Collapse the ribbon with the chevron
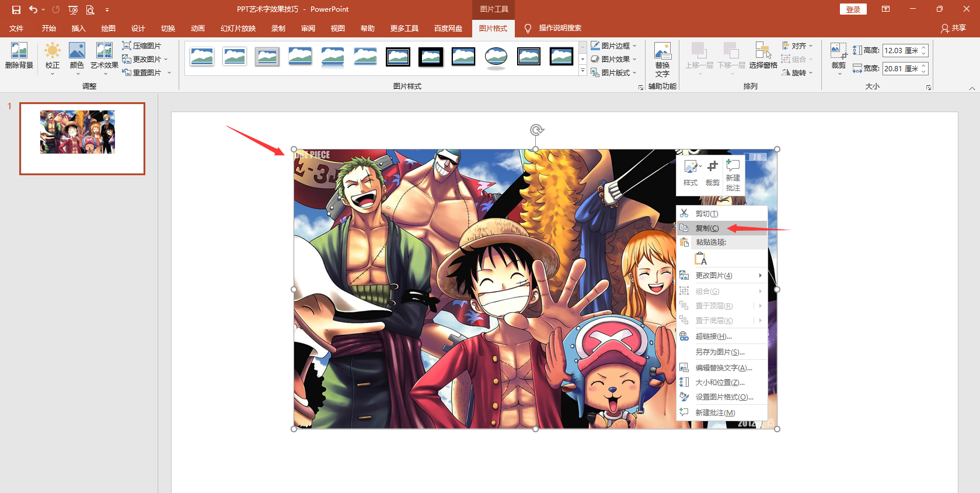Image resolution: width=980 pixels, height=493 pixels. coord(972,88)
